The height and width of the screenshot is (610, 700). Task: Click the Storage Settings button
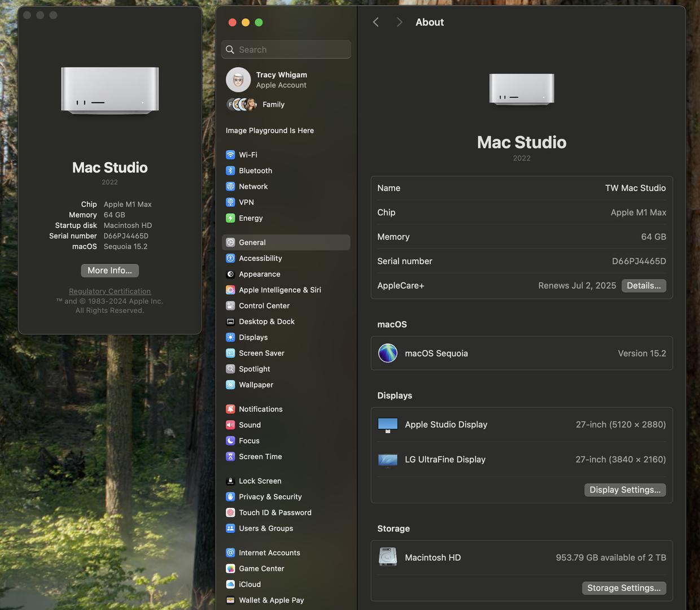[x=624, y=588]
